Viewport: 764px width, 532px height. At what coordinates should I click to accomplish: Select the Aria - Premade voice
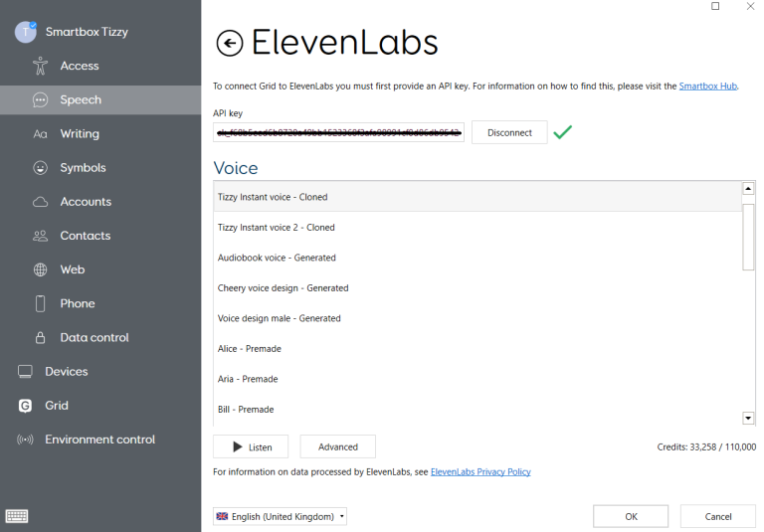[x=477, y=379]
